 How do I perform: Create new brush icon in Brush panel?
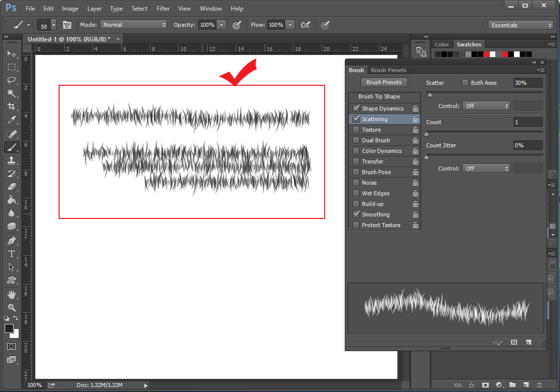tap(529, 342)
